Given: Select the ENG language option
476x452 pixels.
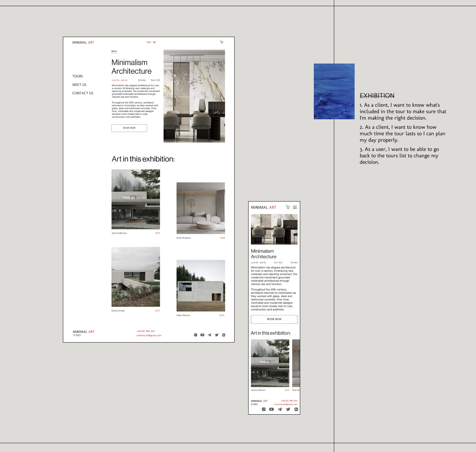Looking at the screenshot, I should [x=149, y=42].
